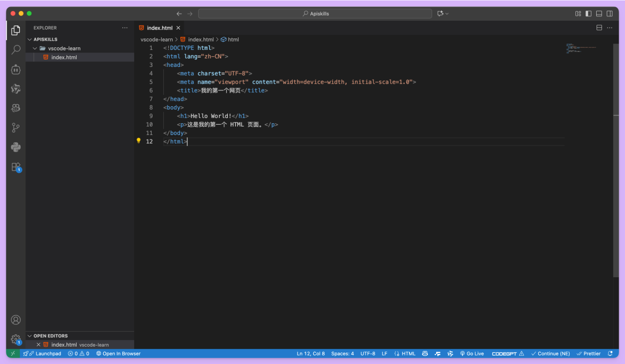Click Open In Browser in status bar
625x364 pixels.
click(118, 353)
